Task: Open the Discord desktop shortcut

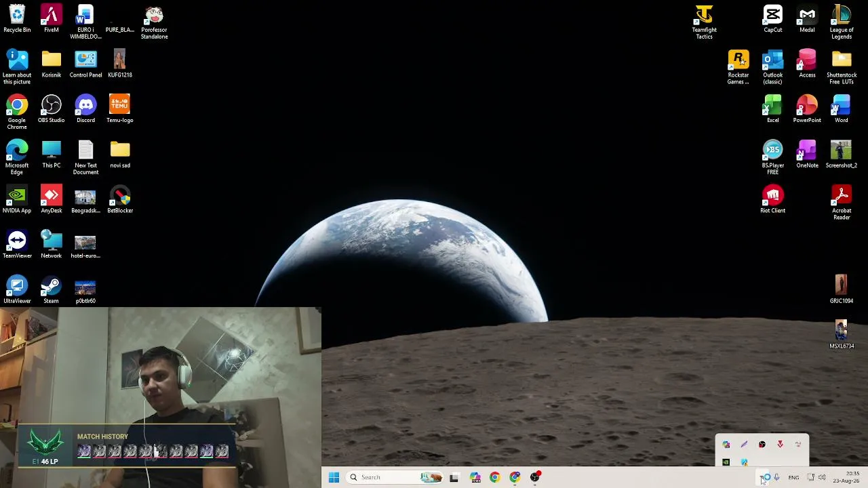Action: (x=85, y=110)
